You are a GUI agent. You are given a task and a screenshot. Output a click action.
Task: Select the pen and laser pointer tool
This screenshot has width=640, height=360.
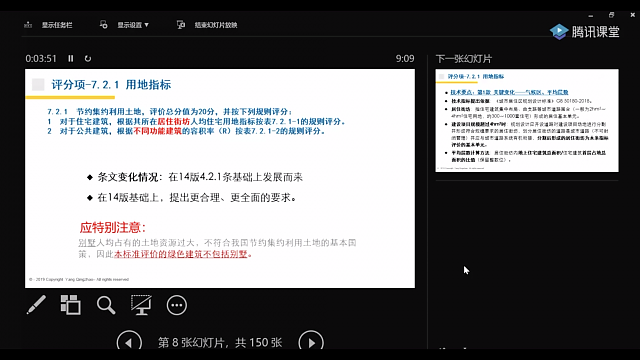(36, 305)
